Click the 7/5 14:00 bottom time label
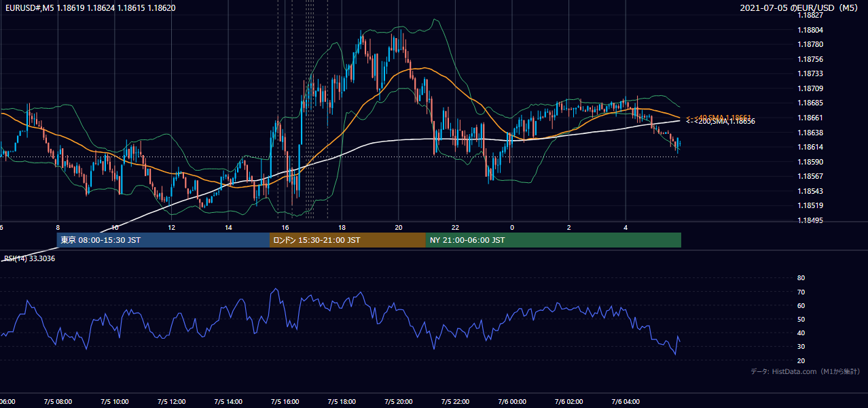 228,402
